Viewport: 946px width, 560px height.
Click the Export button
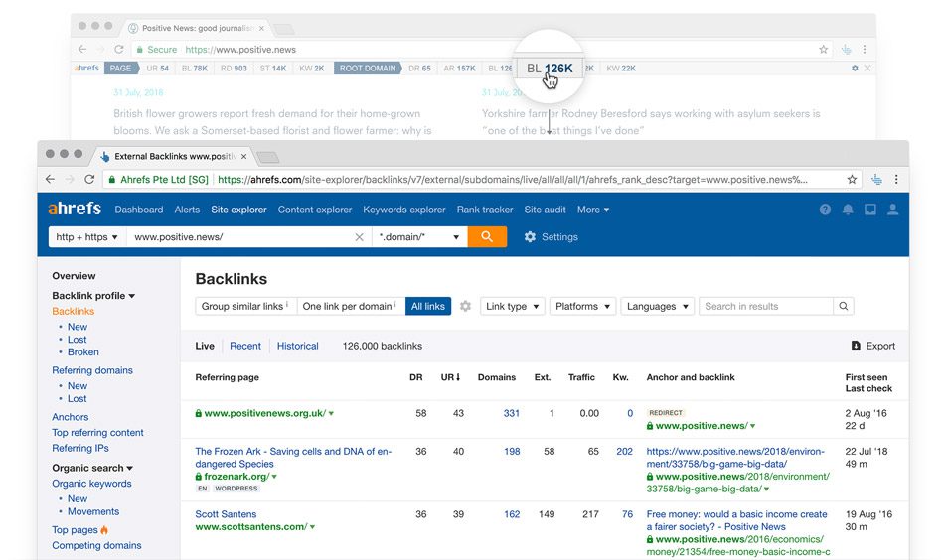click(x=873, y=346)
